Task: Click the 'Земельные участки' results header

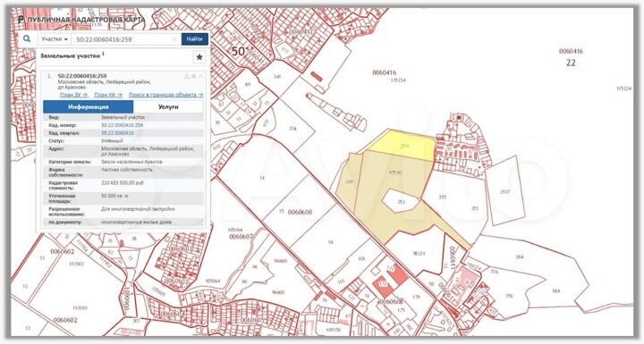Action: pyautogui.click(x=72, y=55)
